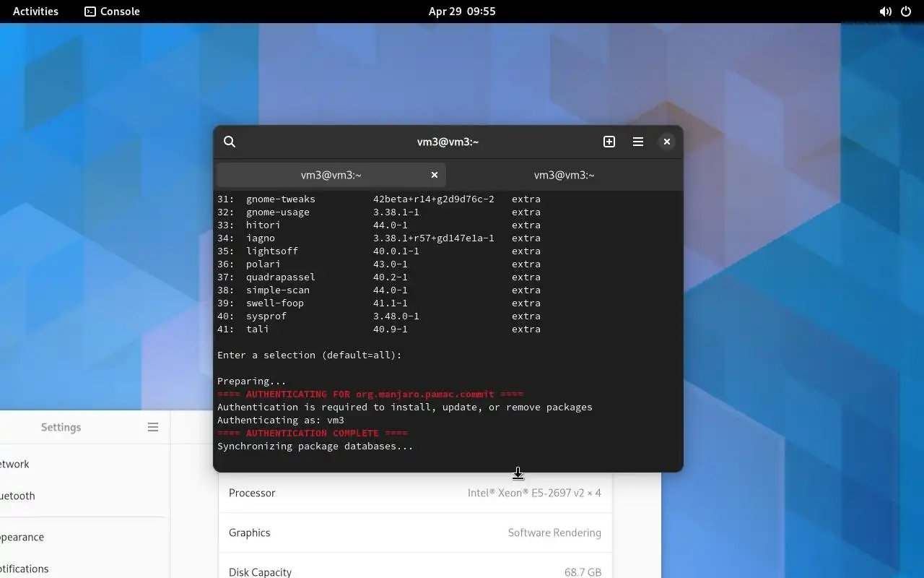
Task: Click the Intel Xeon E5-2697 processor value
Action: 534,493
